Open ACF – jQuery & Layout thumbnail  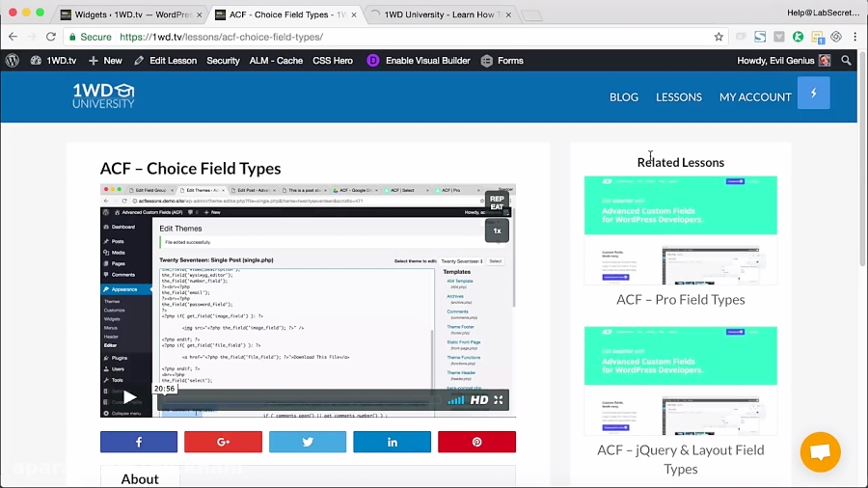point(680,381)
